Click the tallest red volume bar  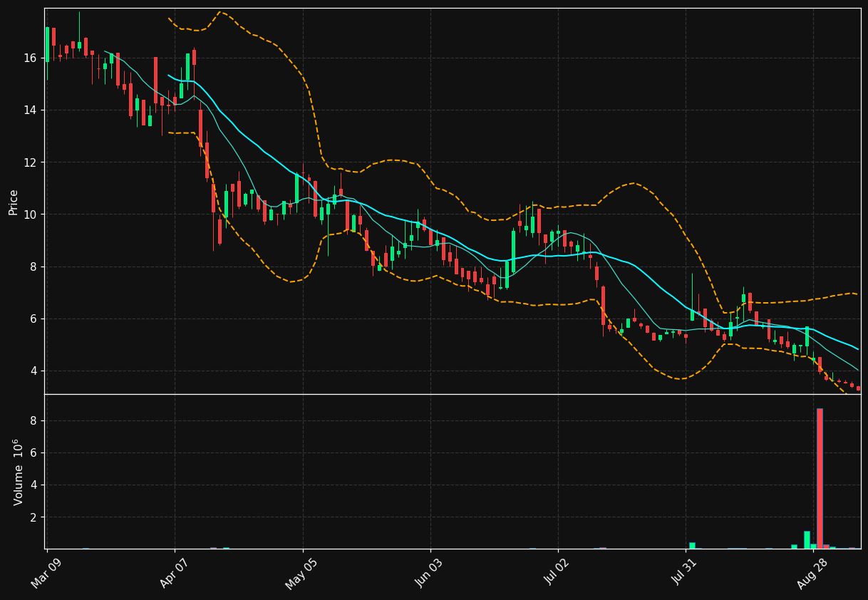[820, 478]
